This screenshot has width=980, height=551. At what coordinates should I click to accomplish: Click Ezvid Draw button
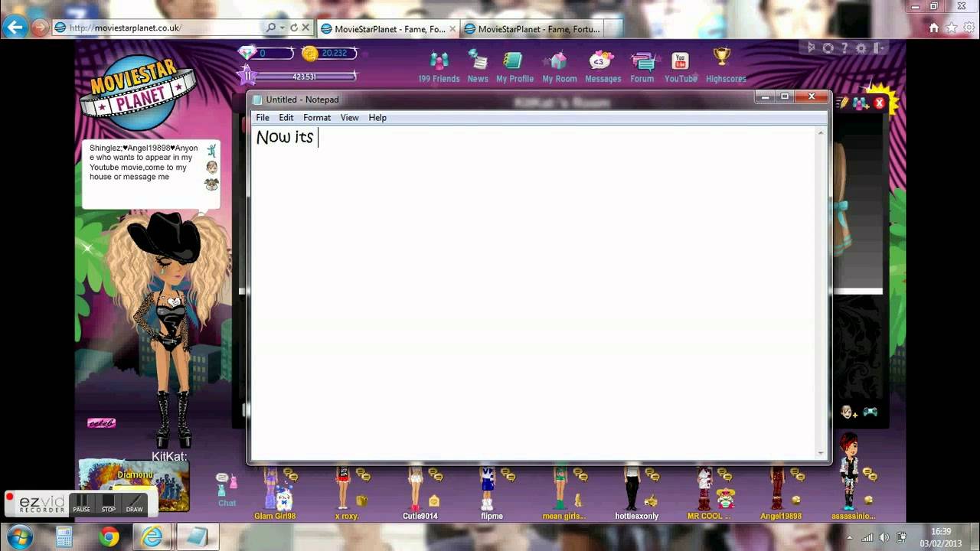tap(135, 504)
